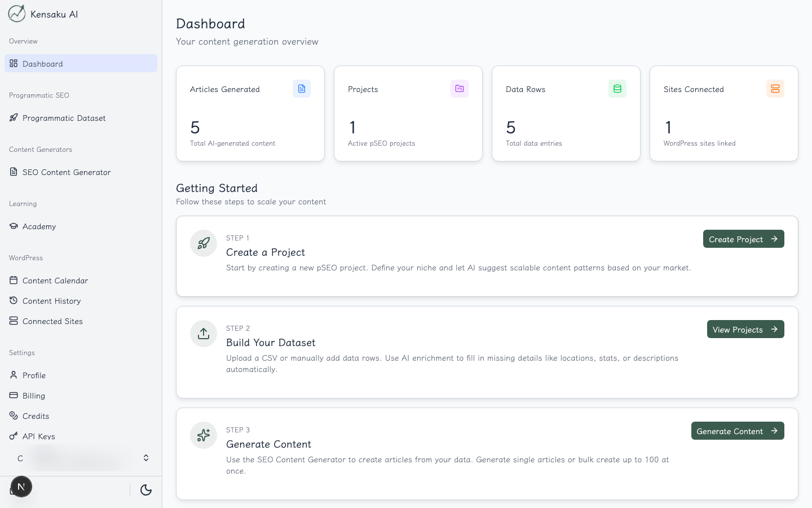Expand the account switcher chevron
812x508 pixels.
146,458
